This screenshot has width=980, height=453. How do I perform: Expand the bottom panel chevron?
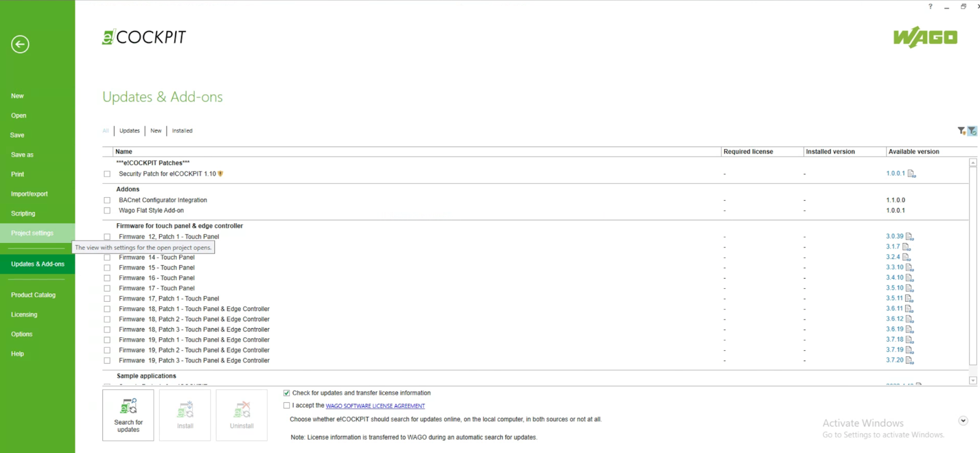pyautogui.click(x=963, y=421)
